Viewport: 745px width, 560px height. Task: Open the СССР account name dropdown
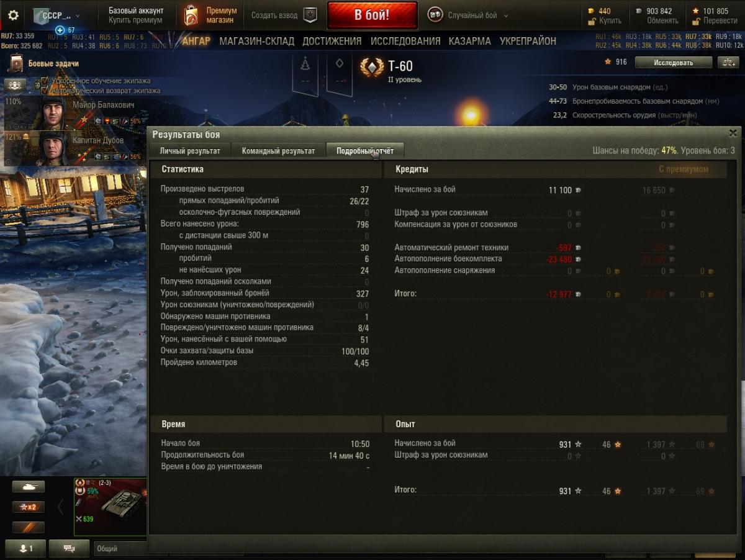(x=57, y=16)
